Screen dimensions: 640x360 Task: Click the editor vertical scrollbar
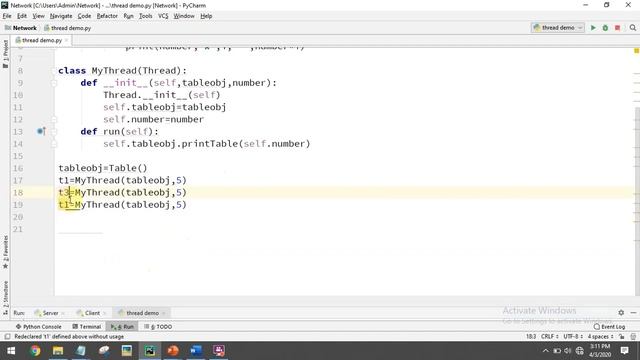coord(637,200)
